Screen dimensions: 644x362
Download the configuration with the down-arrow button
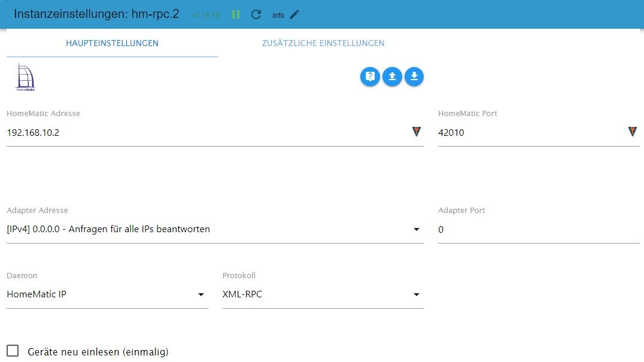coord(414,77)
